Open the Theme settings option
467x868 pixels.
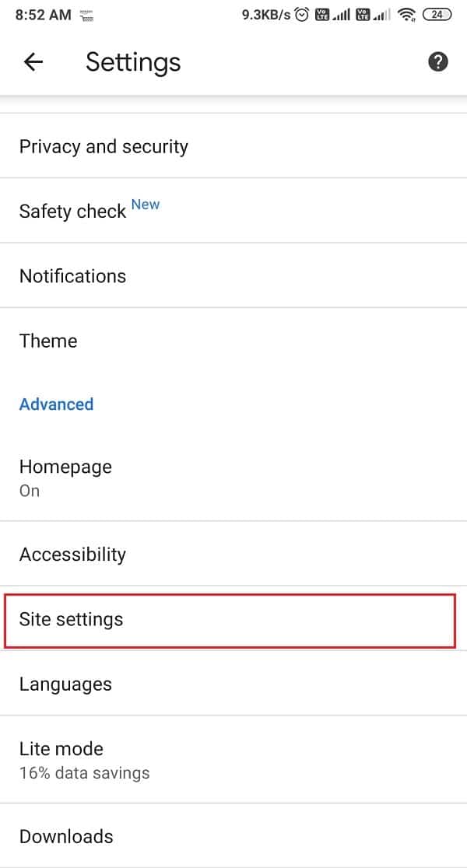click(x=48, y=341)
